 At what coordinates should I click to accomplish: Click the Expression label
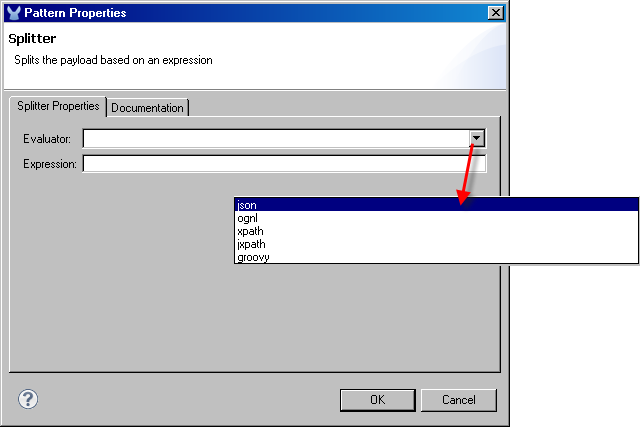[x=50, y=164]
